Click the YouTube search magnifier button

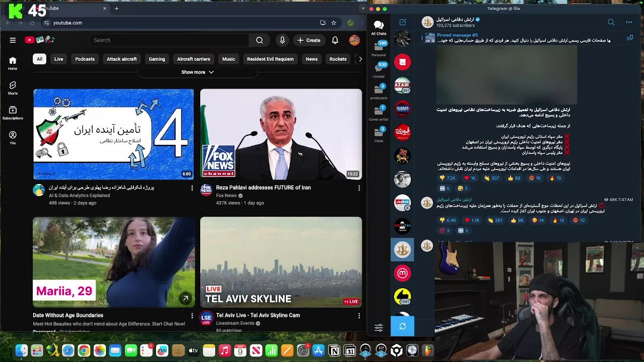tap(260, 40)
